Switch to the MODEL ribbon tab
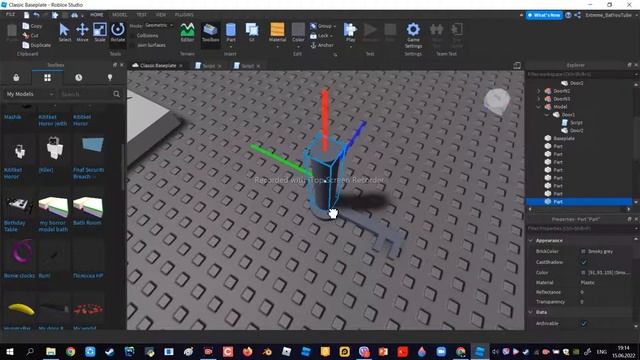The height and width of the screenshot is (360, 640). pos(120,15)
